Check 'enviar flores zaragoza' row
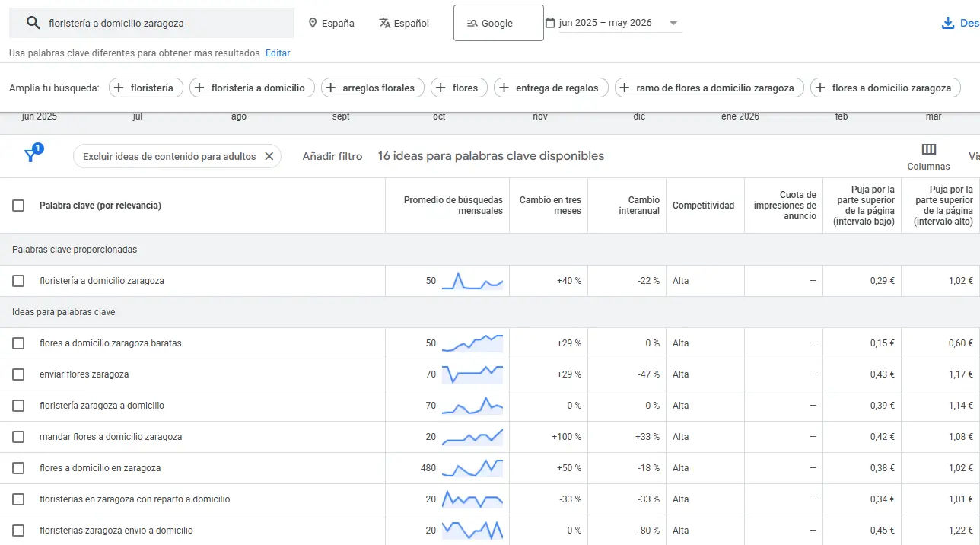Viewport: 980px width, 545px height. pyautogui.click(x=18, y=374)
